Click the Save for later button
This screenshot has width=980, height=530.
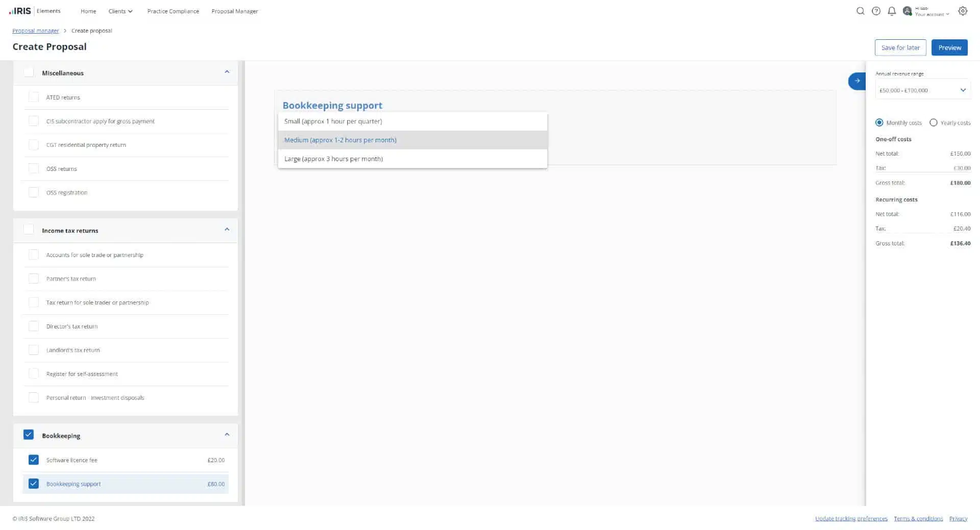[900, 47]
